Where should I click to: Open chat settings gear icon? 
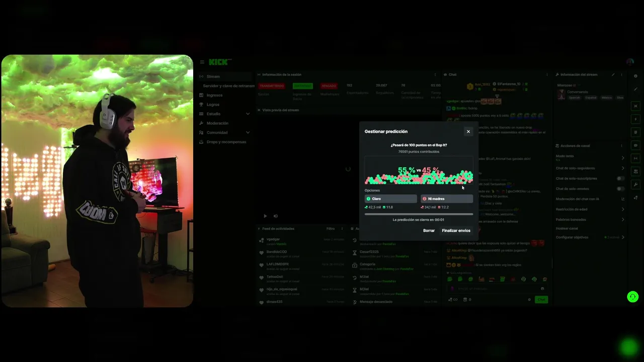[529, 300]
